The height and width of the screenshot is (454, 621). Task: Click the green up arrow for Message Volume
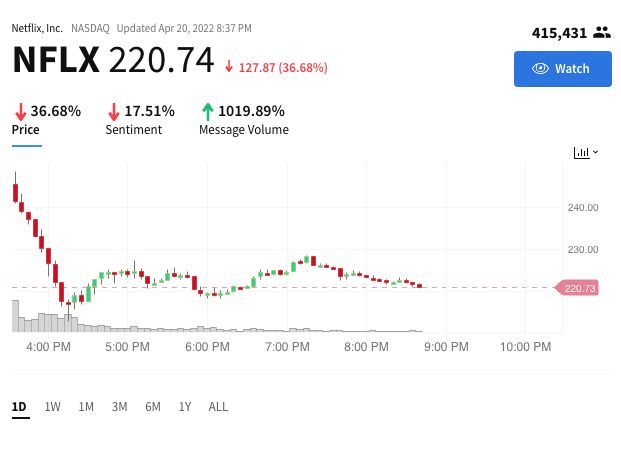click(x=208, y=112)
